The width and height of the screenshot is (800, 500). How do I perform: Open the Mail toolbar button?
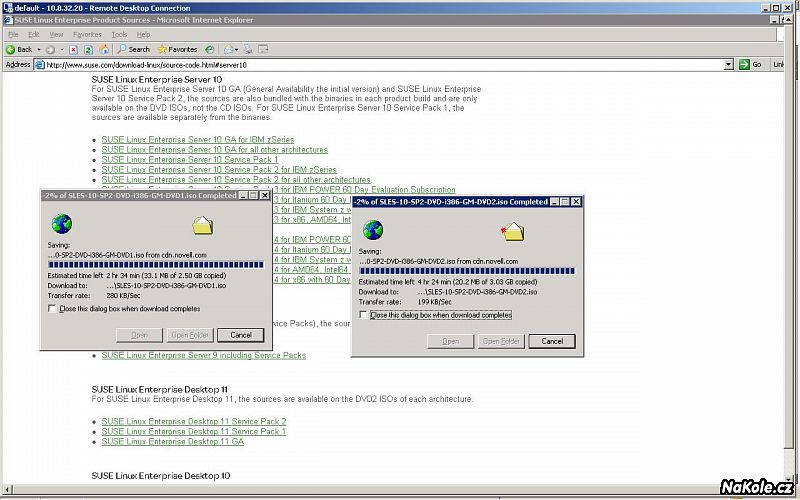pos(229,49)
